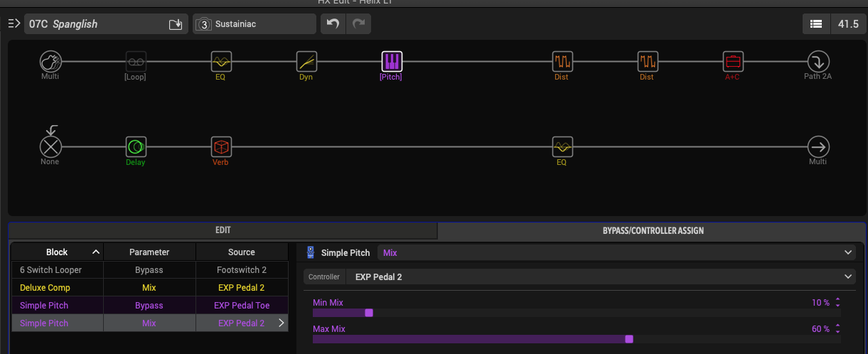
Task: Click the Deluxe Comp EXP Pedal 2 cell
Action: (242, 288)
